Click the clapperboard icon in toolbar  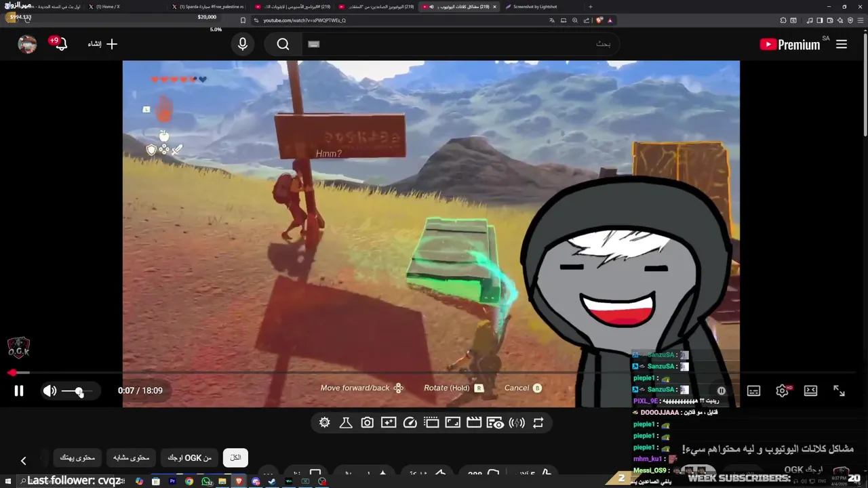click(x=474, y=422)
